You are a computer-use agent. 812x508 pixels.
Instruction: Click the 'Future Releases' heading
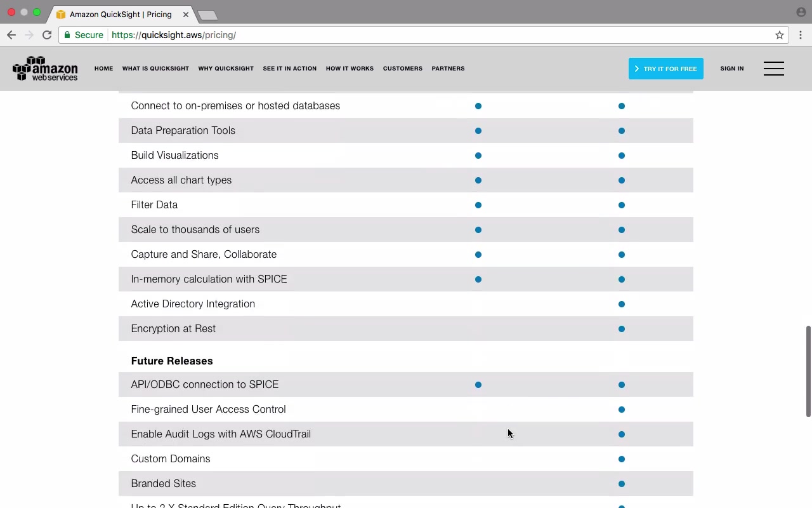click(172, 361)
